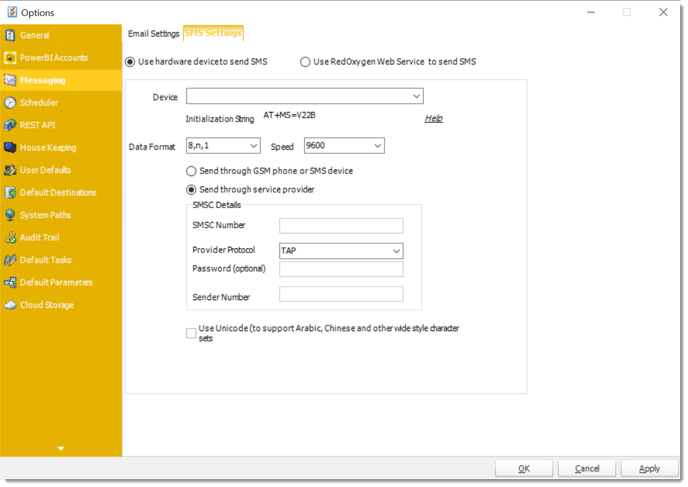
Task: Click the Options window title icon
Action: 12,12
